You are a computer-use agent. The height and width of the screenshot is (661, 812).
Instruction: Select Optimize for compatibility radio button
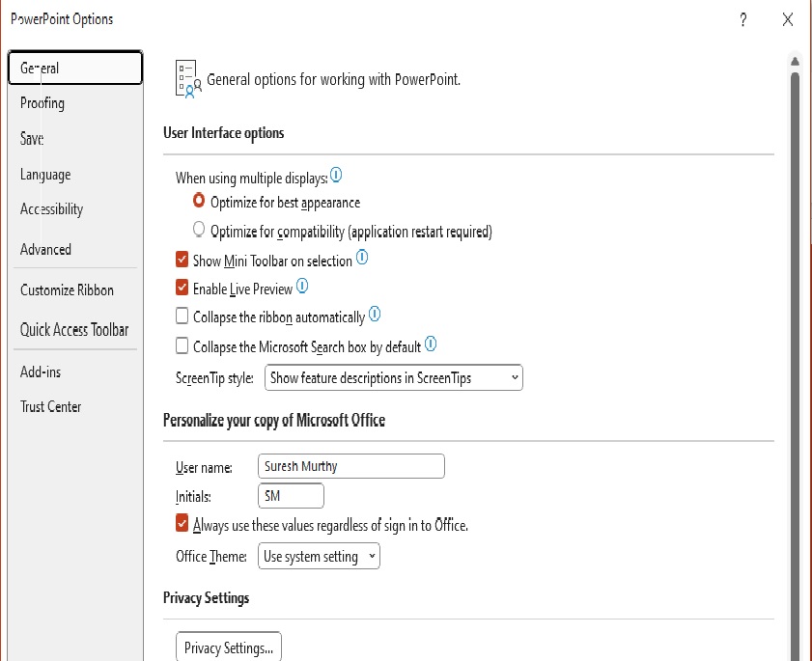199,229
